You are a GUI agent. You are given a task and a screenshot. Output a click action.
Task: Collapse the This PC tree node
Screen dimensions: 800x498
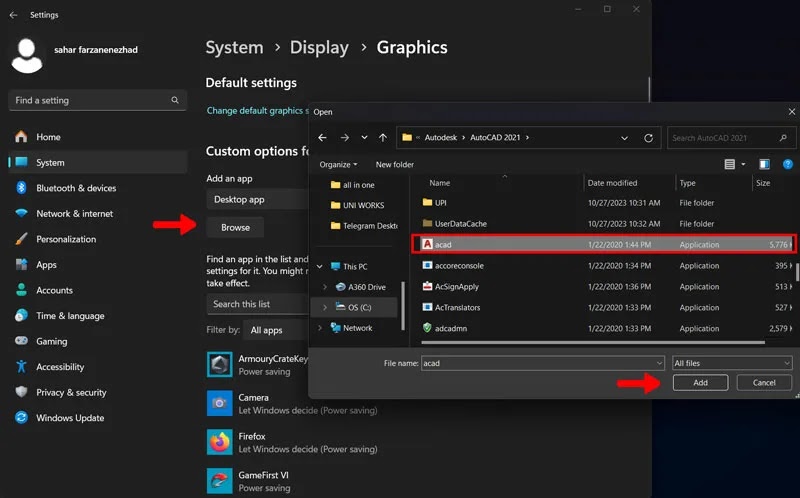[320, 266]
